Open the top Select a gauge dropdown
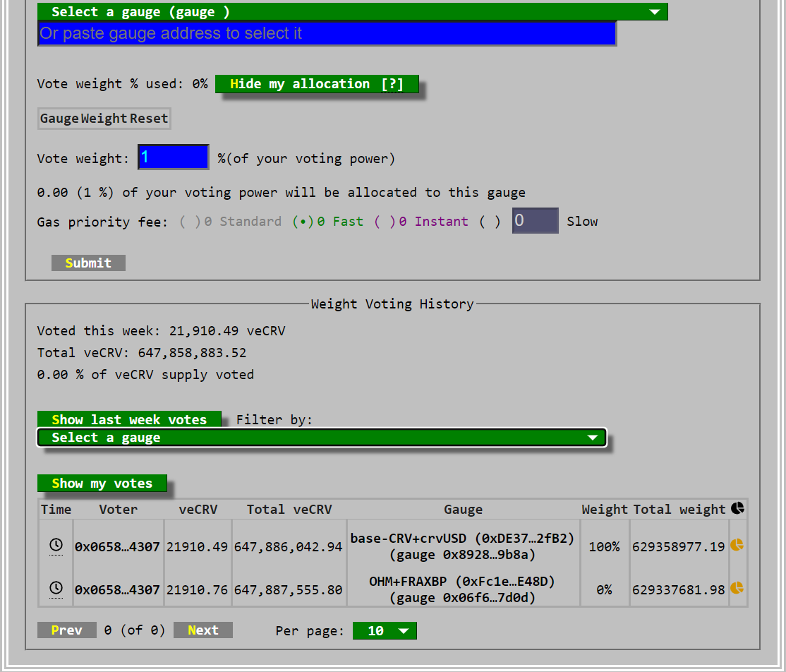This screenshot has height=672, width=786. click(x=352, y=12)
